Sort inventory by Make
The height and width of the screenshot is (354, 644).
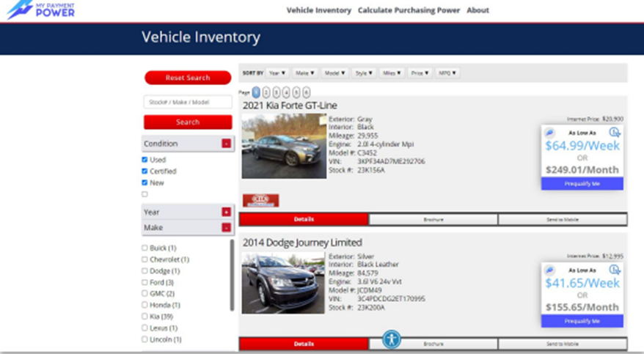pyautogui.click(x=305, y=73)
